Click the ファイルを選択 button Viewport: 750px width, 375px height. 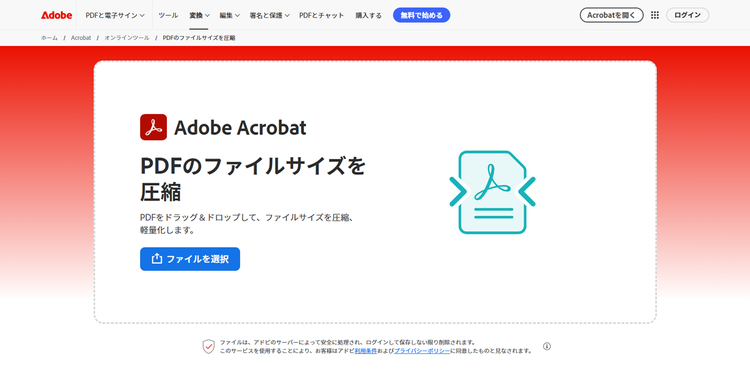pyautogui.click(x=190, y=259)
